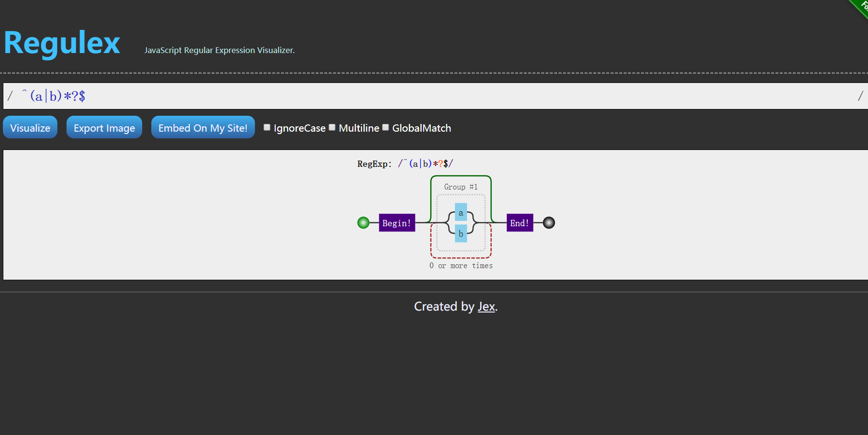
Task: Click the 'b' character node in diagram
Action: (x=461, y=234)
